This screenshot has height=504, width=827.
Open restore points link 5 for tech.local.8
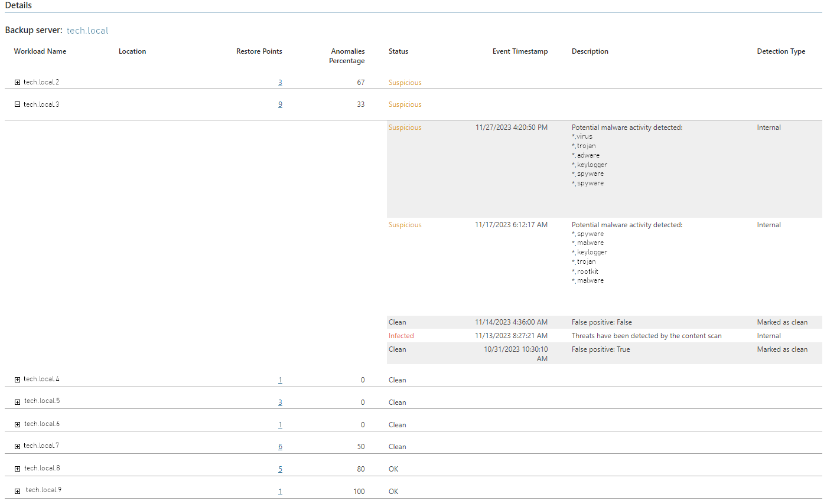280,469
